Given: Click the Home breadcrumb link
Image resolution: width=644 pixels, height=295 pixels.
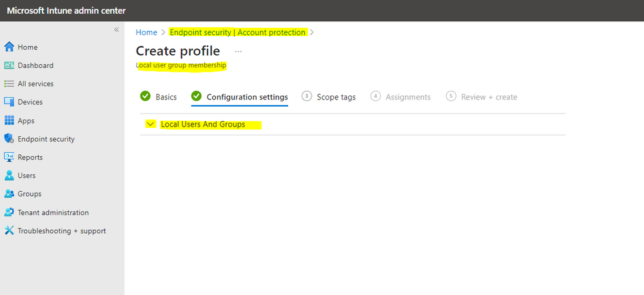Looking at the screenshot, I should point(146,32).
